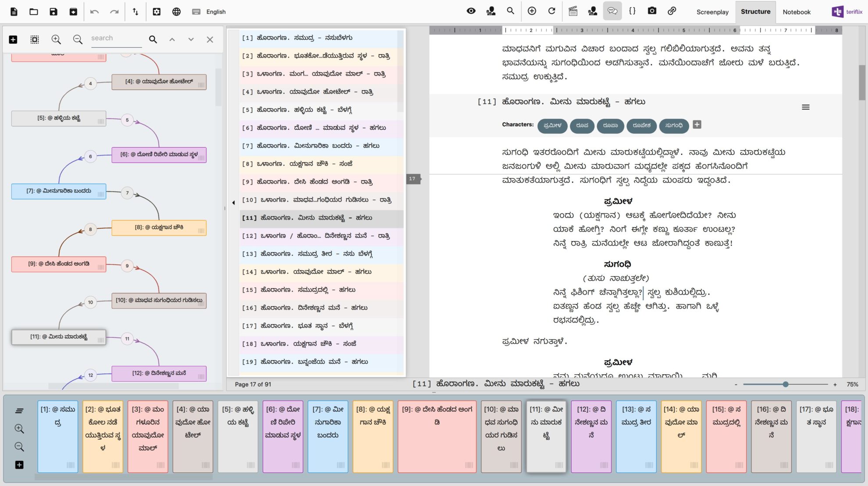Open the camera snapshot tool
Screen dimensions: 868x486
pyautogui.click(x=652, y=11)
